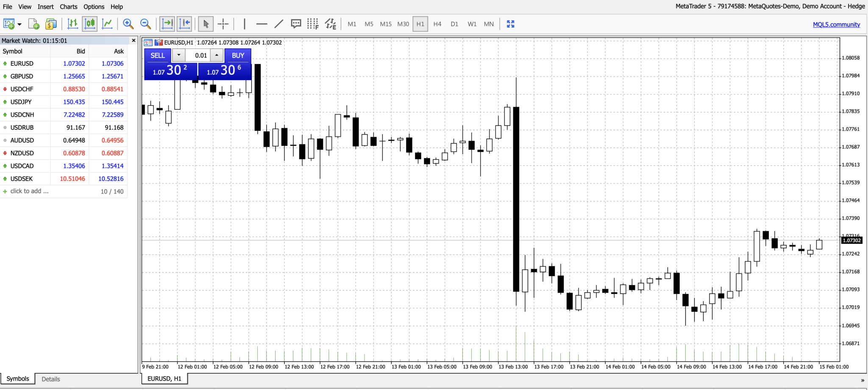Switch to the Details tab
The width and height of the screenshot is (868, 390).
pyautogui.click(x=51, y=379)
